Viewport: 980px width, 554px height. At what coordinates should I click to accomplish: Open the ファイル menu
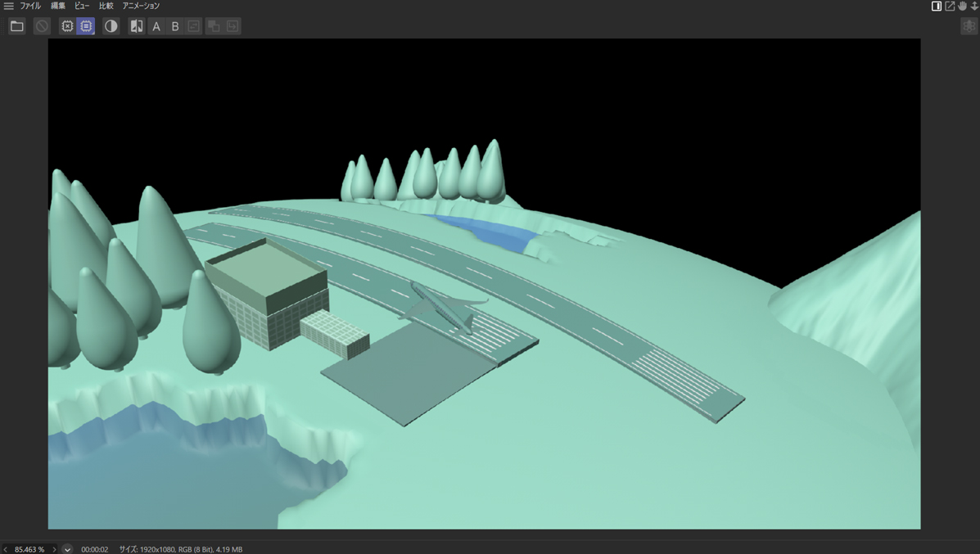(30, 6)
